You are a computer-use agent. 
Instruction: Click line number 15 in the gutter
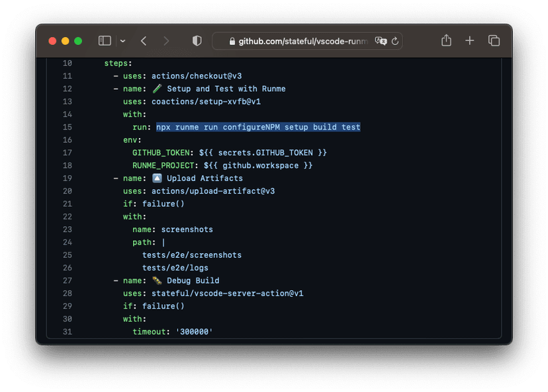pyautogui.click(x=68, y=127)
